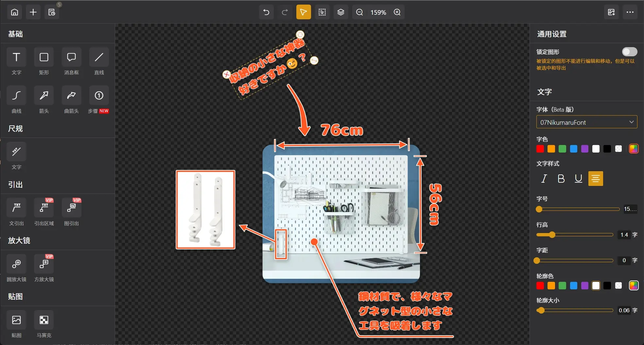The image size is (644, 345).
Task: Pick white in the 轮廓色 row
Action: 596,286
